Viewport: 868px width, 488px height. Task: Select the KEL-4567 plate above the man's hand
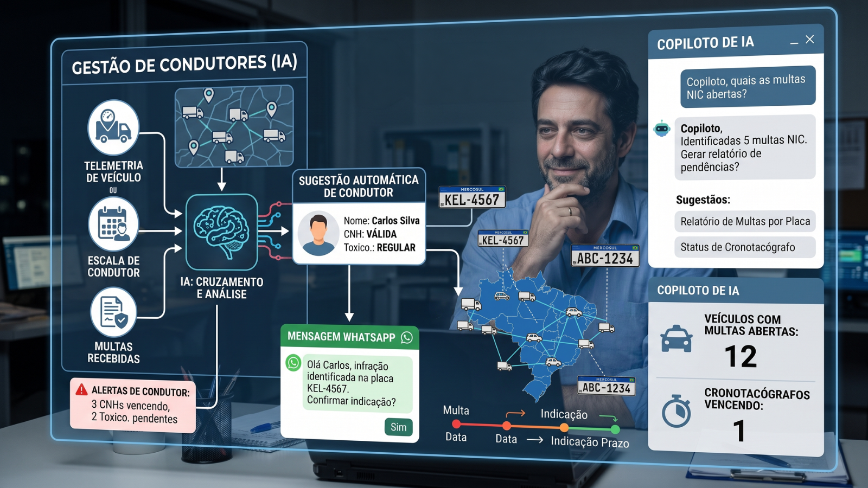(x=472, y=198)
